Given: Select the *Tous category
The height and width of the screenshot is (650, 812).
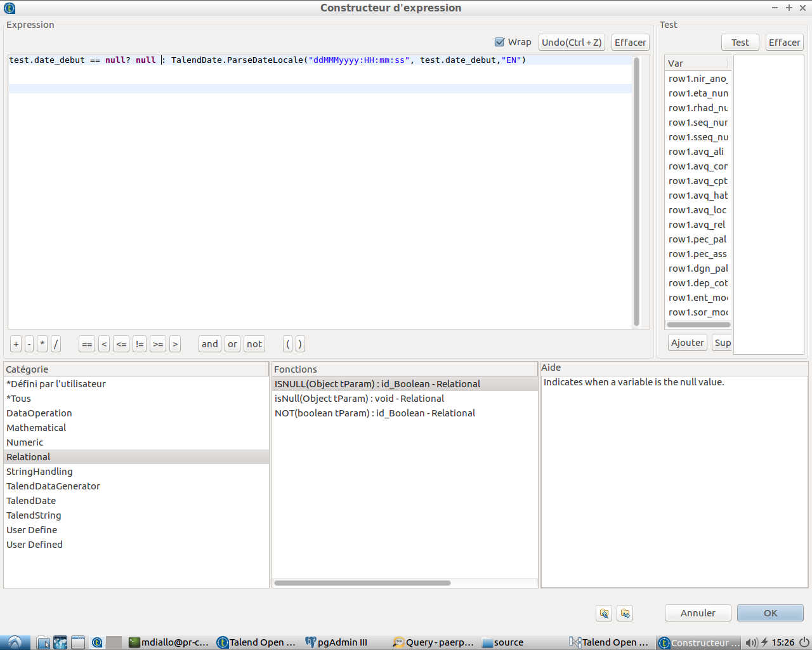Looking at the screenshot, I should pos(136,399).
